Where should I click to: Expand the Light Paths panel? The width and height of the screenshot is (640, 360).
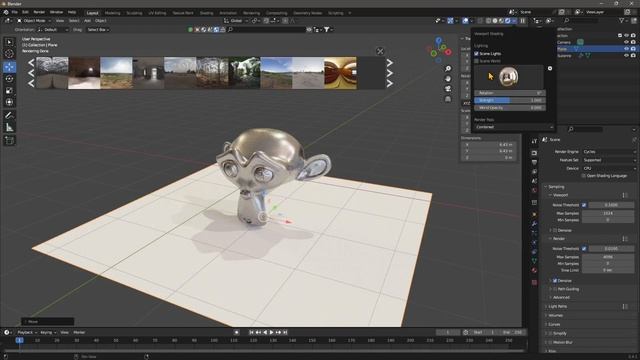tap(558, 306)
